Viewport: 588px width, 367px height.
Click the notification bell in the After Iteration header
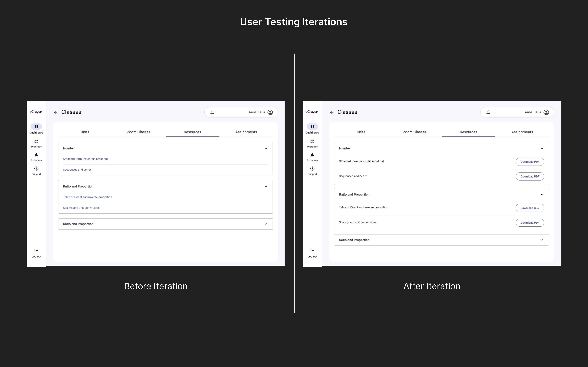(488, 112)
